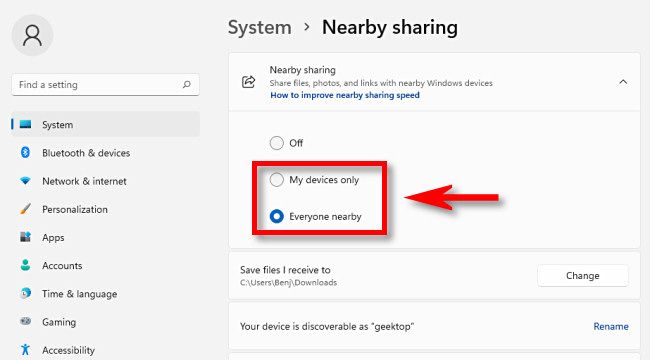Select the Off radio button
The width and height of the screenshot is (650, 360).
click(276, 143)
